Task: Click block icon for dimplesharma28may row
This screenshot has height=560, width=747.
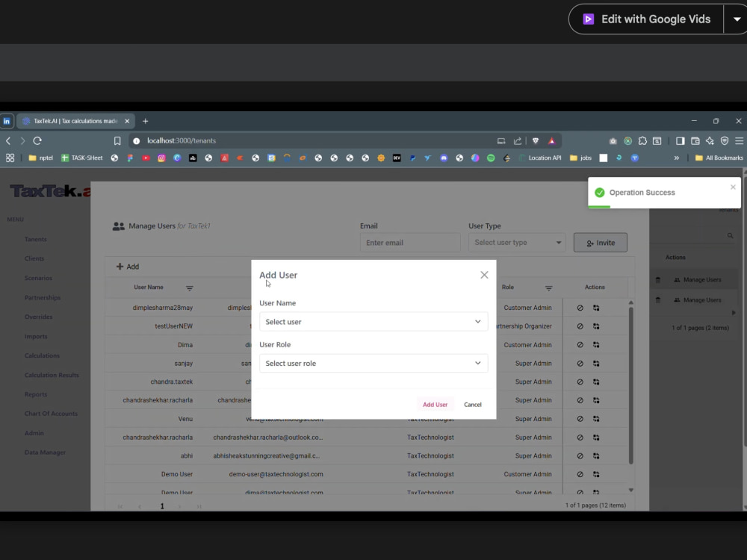Action: (580, 308)
